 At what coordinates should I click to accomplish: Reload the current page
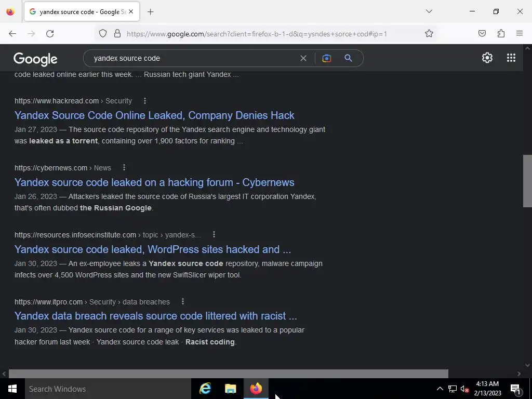(50, 34)
